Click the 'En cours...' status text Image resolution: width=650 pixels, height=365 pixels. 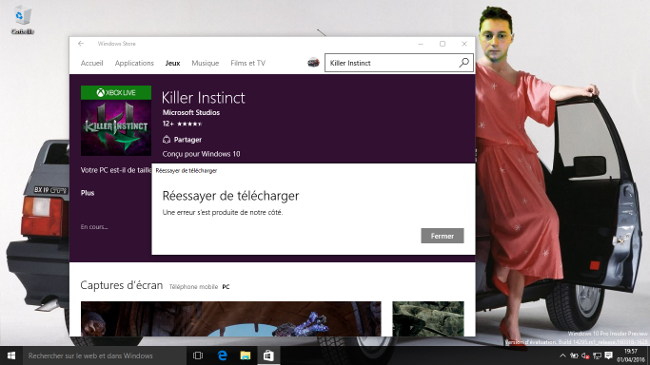tap(94, 226)
